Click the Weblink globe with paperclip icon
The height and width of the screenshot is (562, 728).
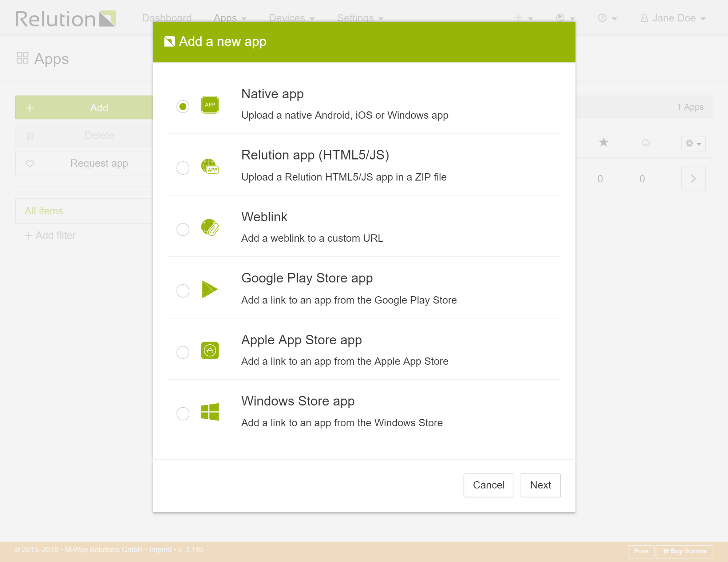point(210,227)
